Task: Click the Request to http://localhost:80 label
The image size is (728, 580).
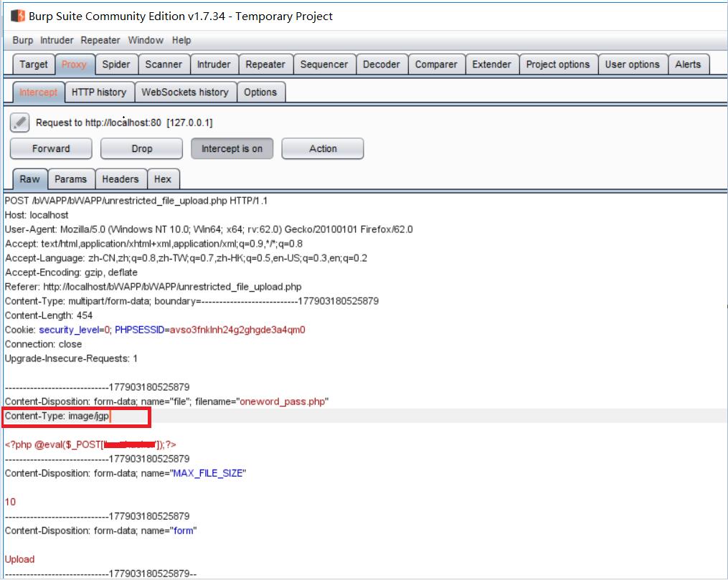Action: (x=124, y=123)
